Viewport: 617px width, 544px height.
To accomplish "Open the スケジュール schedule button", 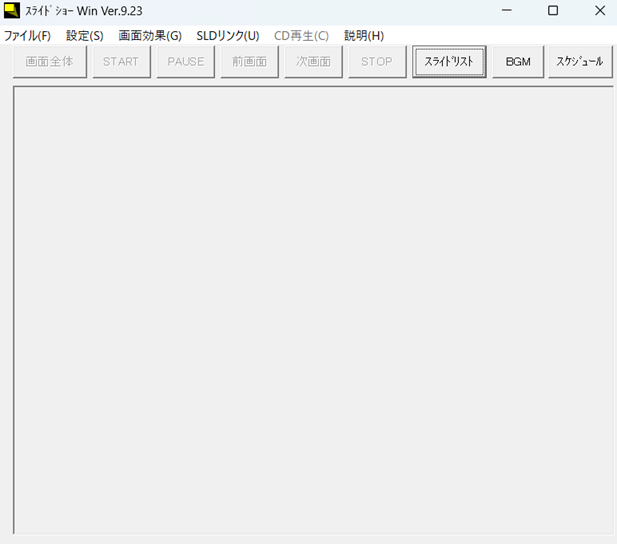I will 580,61.
